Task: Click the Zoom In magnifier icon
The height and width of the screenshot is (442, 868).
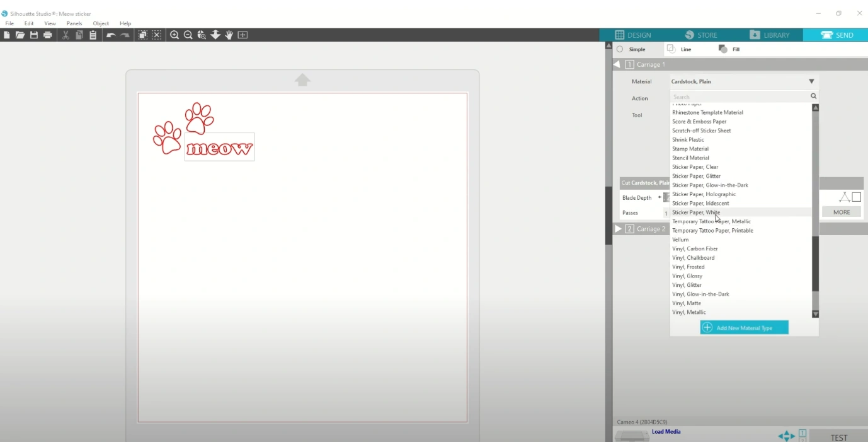Action: [174, 35]
